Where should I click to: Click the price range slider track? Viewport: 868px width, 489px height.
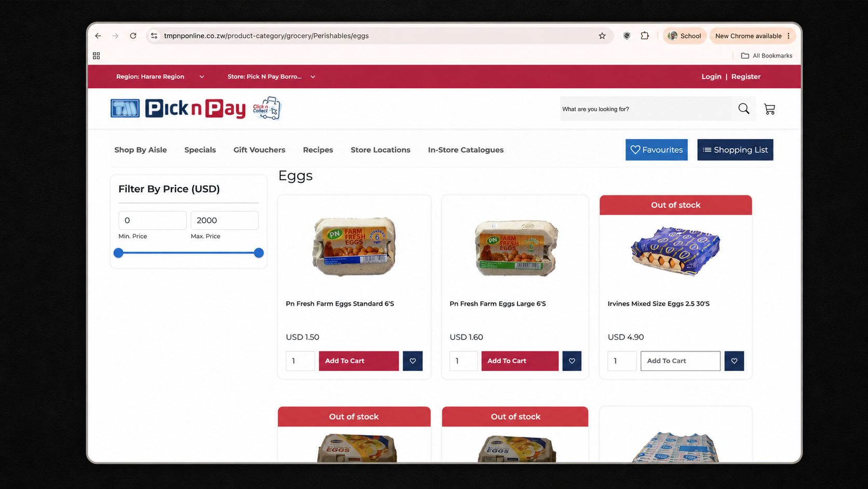(x=188, y=253)
